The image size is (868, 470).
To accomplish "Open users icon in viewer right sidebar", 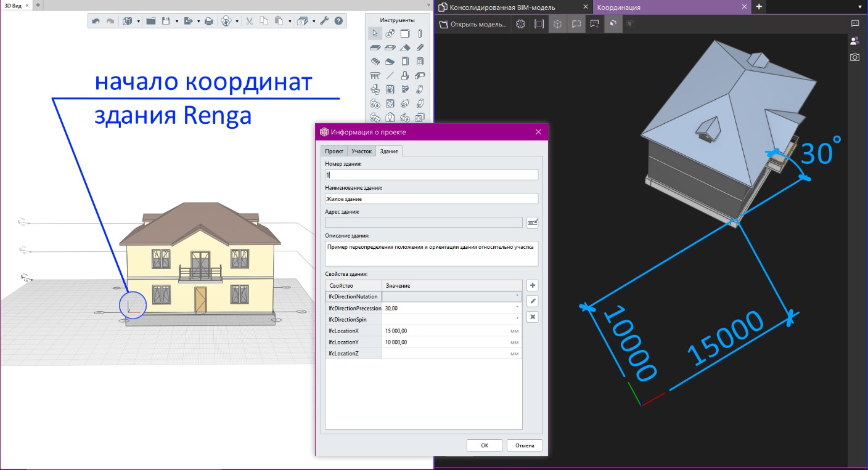I will [x=855, y=41].
